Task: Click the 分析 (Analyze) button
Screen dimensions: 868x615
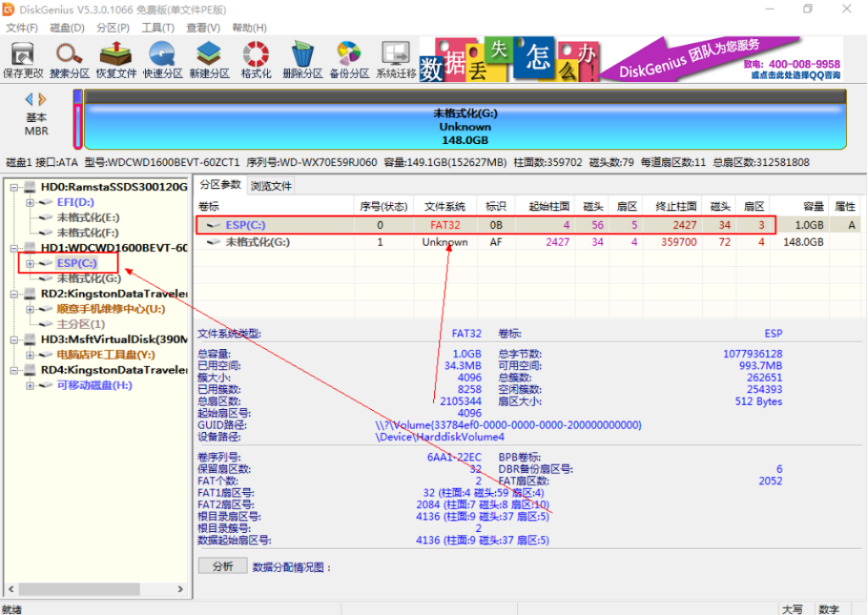Action: click(x=222, y=565)
